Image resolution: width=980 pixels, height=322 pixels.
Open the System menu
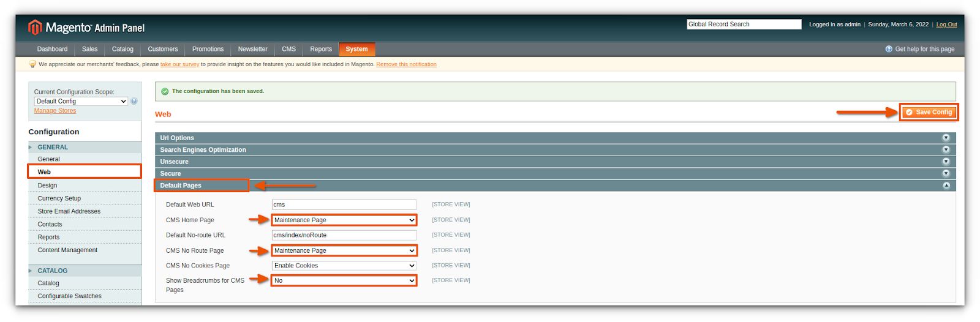[357, 49]
